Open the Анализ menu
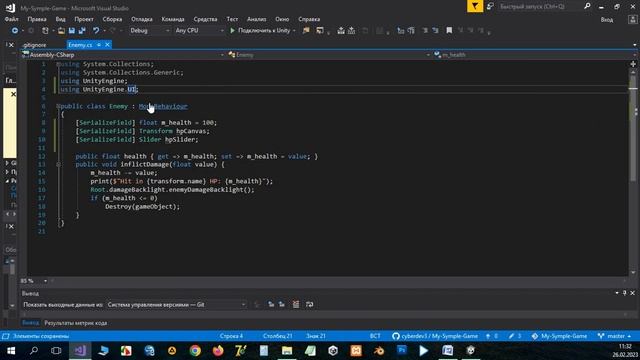This screenshot has height=360, width=640. pos(257,19)
